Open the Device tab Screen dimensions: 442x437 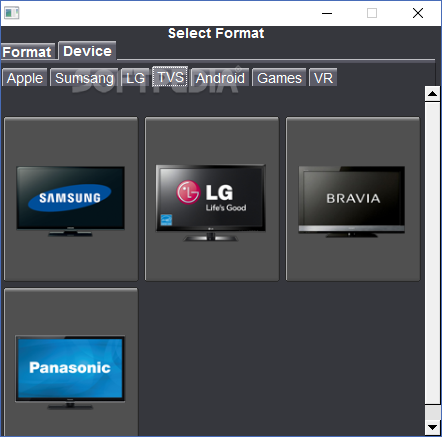tap(87, 51)
